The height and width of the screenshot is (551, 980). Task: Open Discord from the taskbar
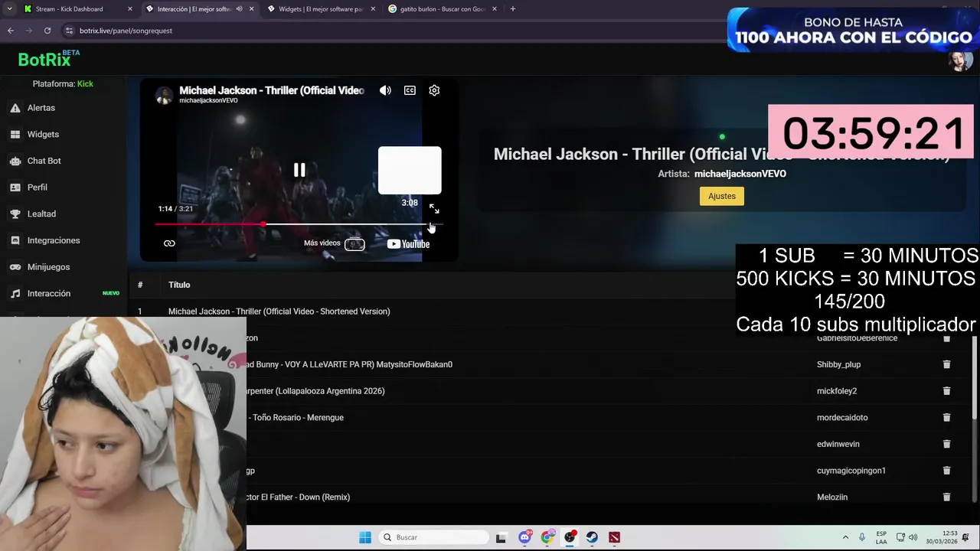[x=524, y=537]
